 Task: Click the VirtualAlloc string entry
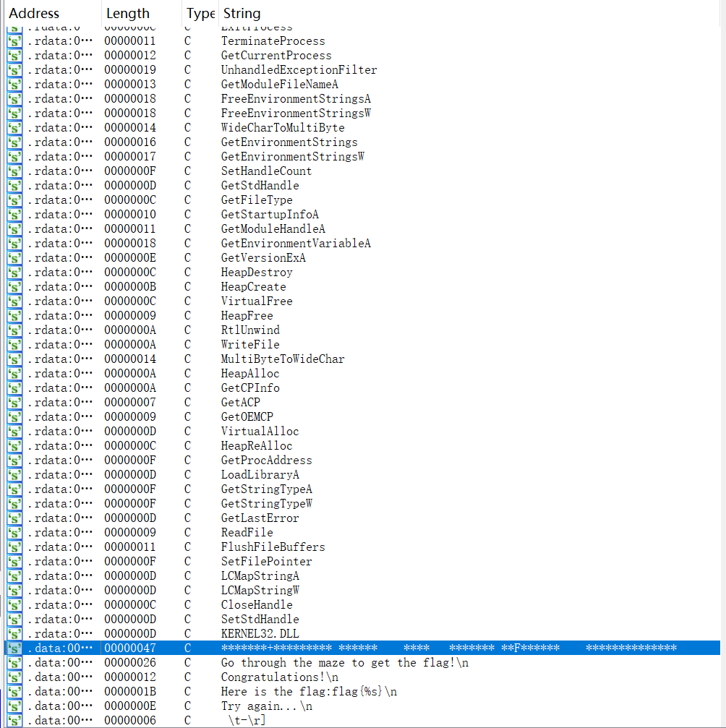pos(260,432)
